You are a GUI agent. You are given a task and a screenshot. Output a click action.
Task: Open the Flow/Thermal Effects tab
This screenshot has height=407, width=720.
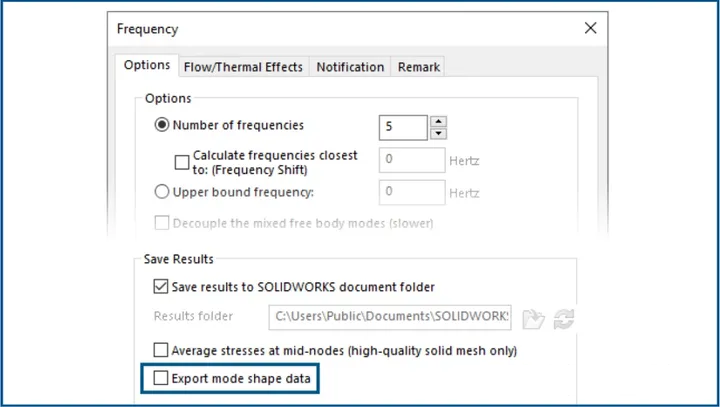243,67
